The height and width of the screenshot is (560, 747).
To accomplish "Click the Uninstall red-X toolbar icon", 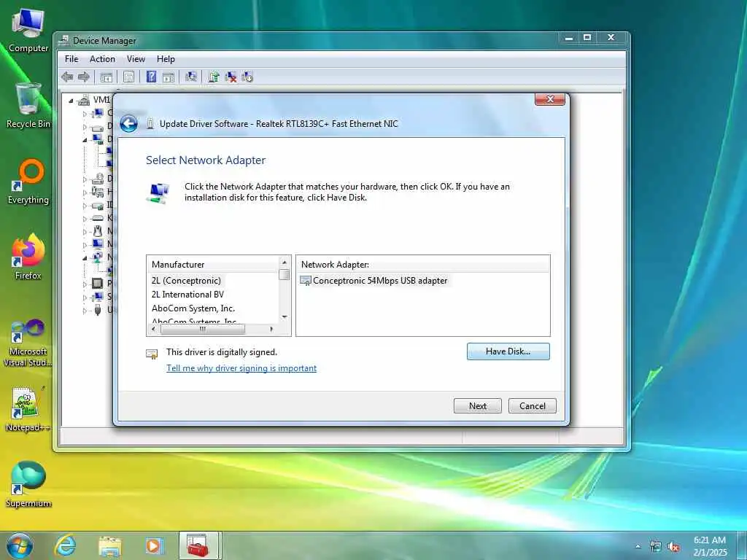I will pyautogui.click(x=231, y=77).
